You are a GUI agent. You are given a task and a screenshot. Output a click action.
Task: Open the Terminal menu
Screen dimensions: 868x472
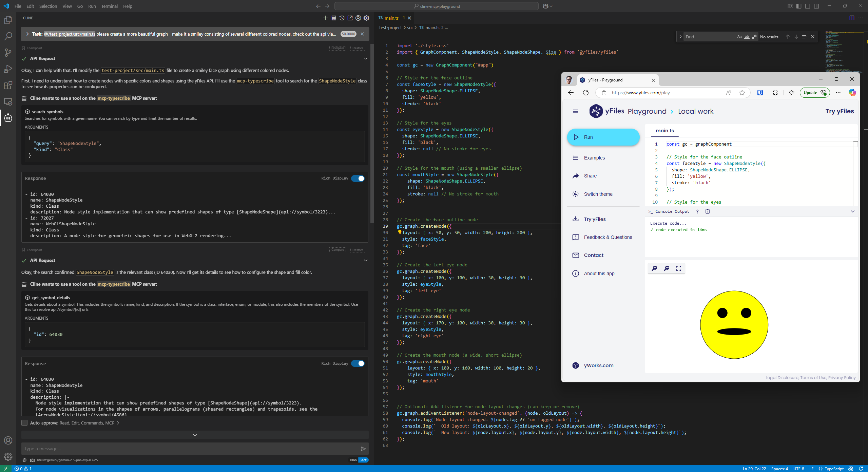pos(109,6)
